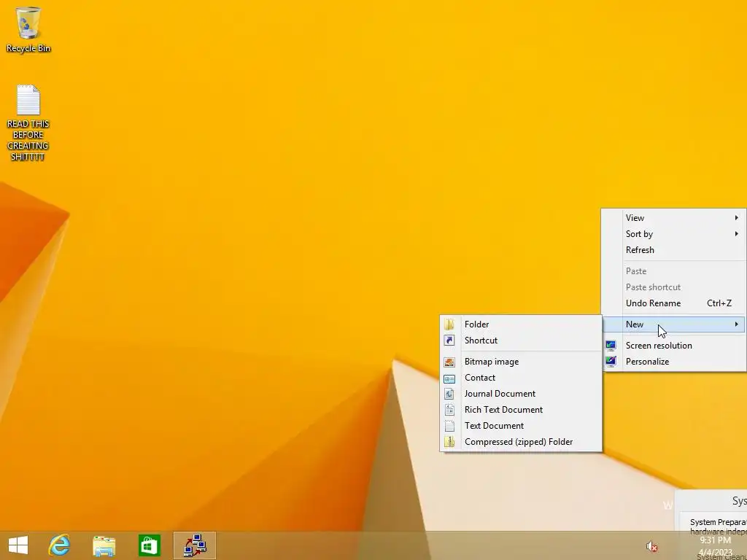Launch Internet Explorer from the taskbar
Image resolution: width=747 pixels, height=560 pixels.
pyautogui.click(x=60, y=545)
